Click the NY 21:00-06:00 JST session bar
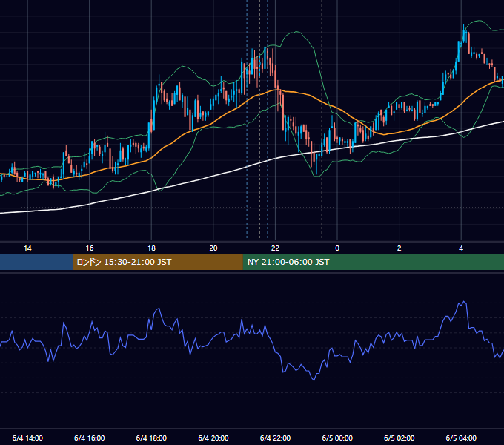Image resolution: width=504 pixels, height=445 pixels. pos(373,262)
